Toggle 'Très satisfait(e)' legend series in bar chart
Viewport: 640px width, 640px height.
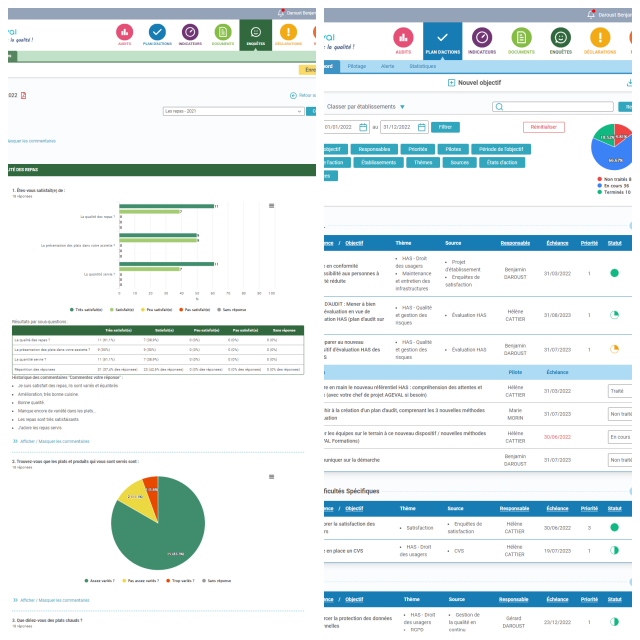[x=86, y=310]
